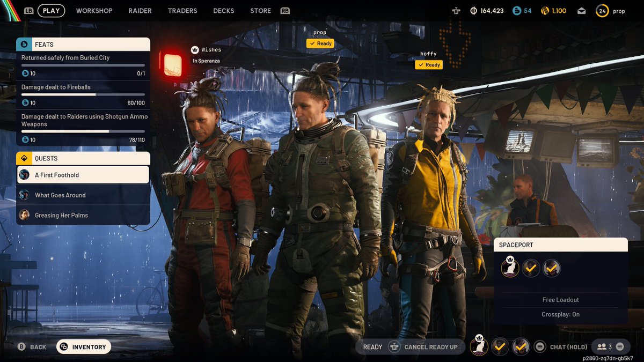This screenshot has height=362, width=644.
Task: Select feat Damage dealt to Raiders using Shotgun
Action: pos(83,128)
